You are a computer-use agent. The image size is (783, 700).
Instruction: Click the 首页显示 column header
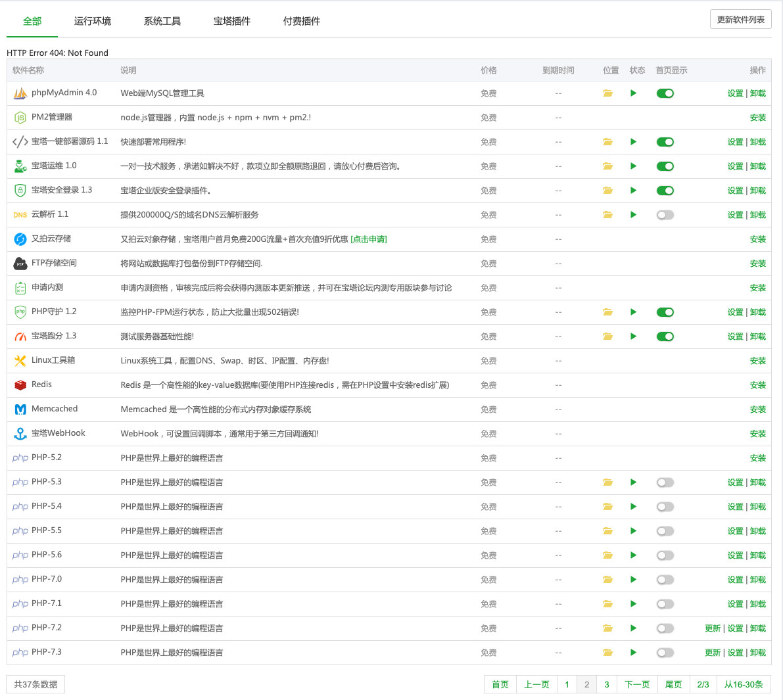tap(671, 70)
